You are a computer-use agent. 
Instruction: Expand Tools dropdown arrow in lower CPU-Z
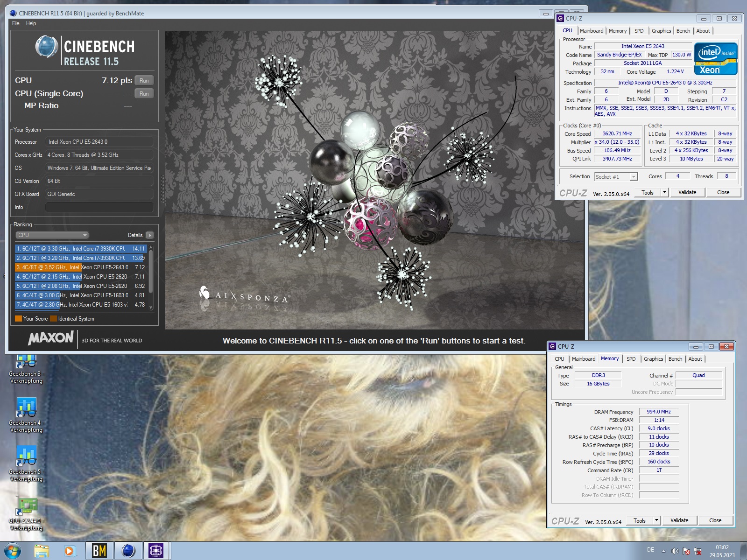[656, 520]
